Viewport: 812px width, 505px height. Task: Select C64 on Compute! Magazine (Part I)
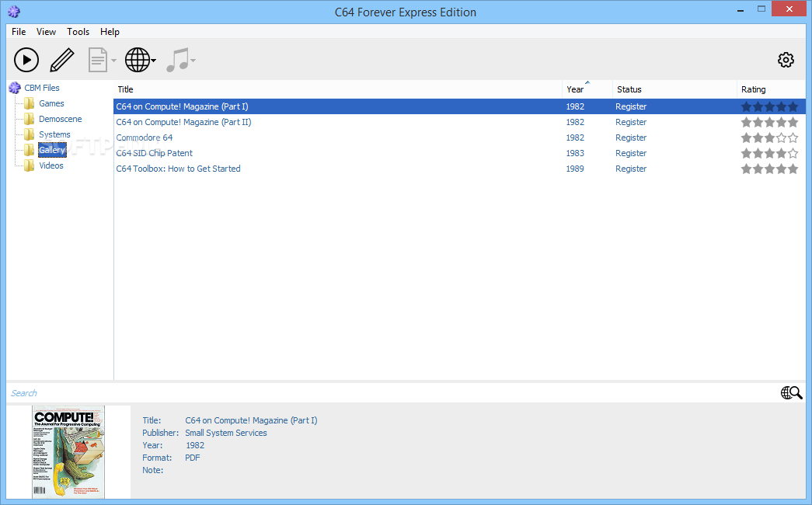point(182,106)
